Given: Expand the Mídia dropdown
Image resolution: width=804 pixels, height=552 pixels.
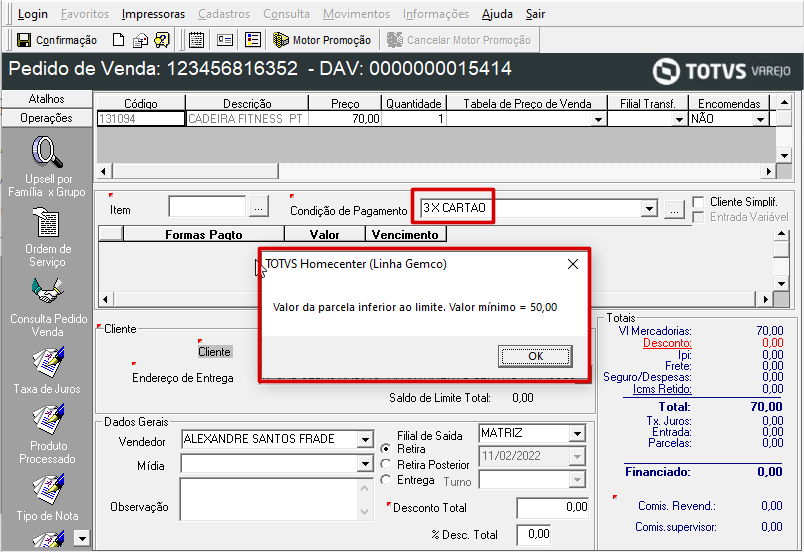Looking at the screenshot, I should pyautogui.click(x=365, y=464).
